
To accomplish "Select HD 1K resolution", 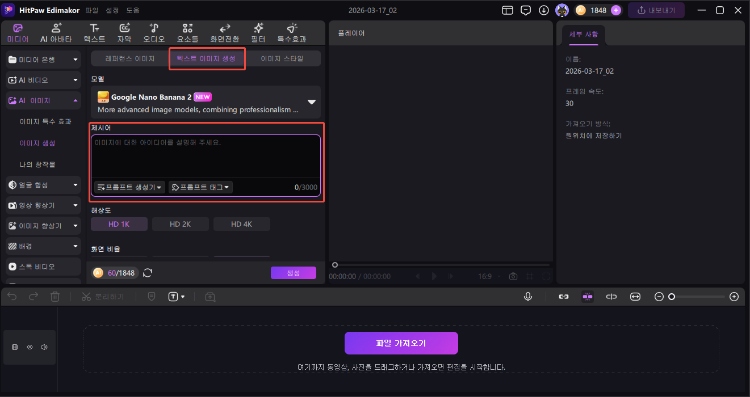I will [x=119, y=224].
